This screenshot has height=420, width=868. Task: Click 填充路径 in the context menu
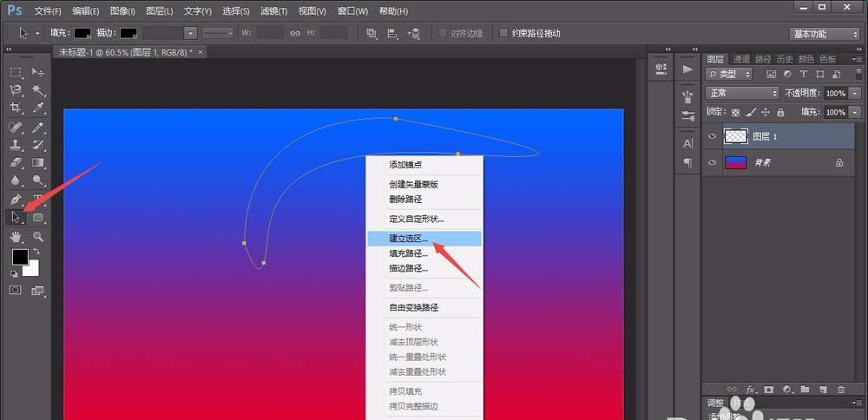click(408, 253)
